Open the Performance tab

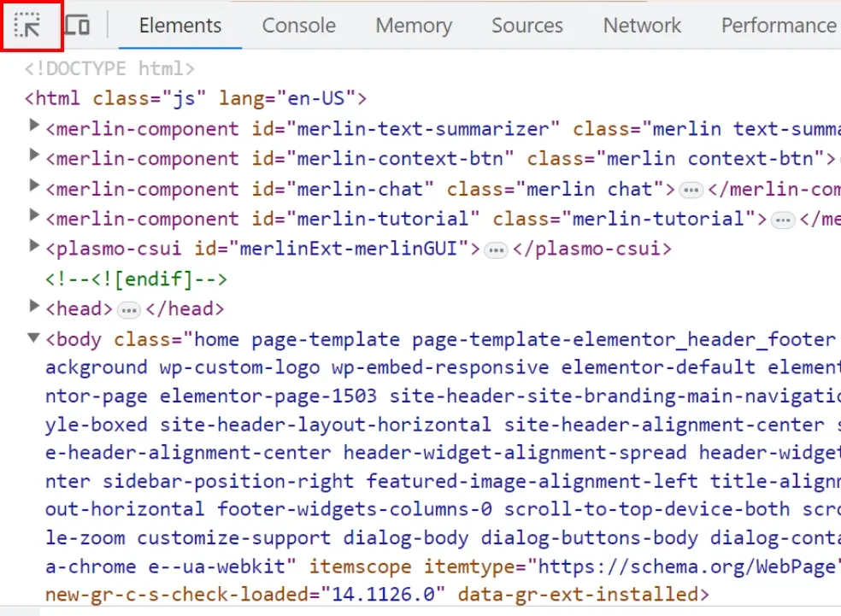point(779,25)
